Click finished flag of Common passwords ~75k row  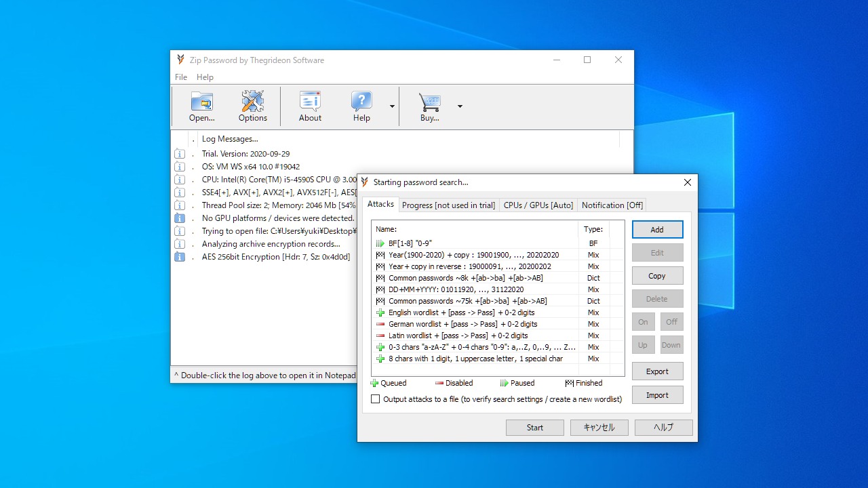point(380,301)
